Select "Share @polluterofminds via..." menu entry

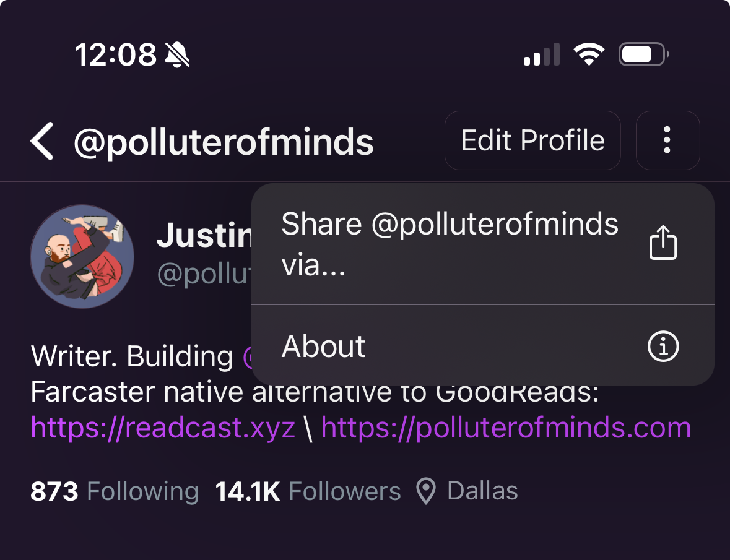tap(450, 244)
